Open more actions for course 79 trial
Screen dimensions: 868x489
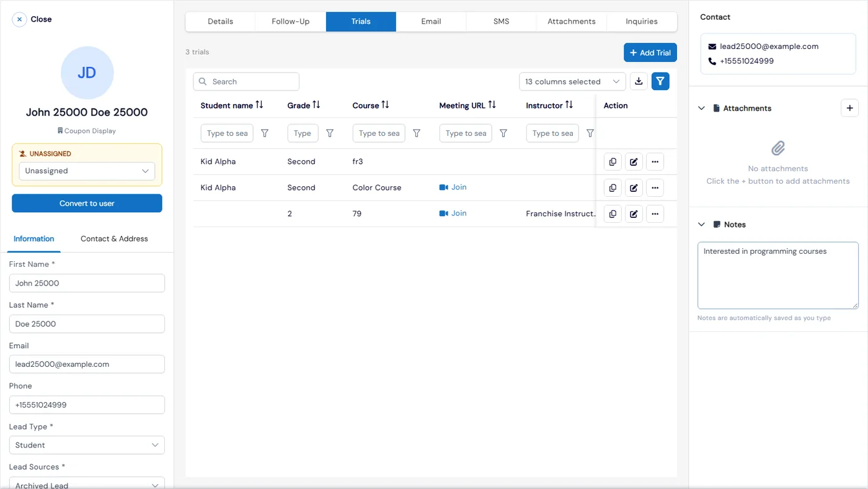point(655,214)
